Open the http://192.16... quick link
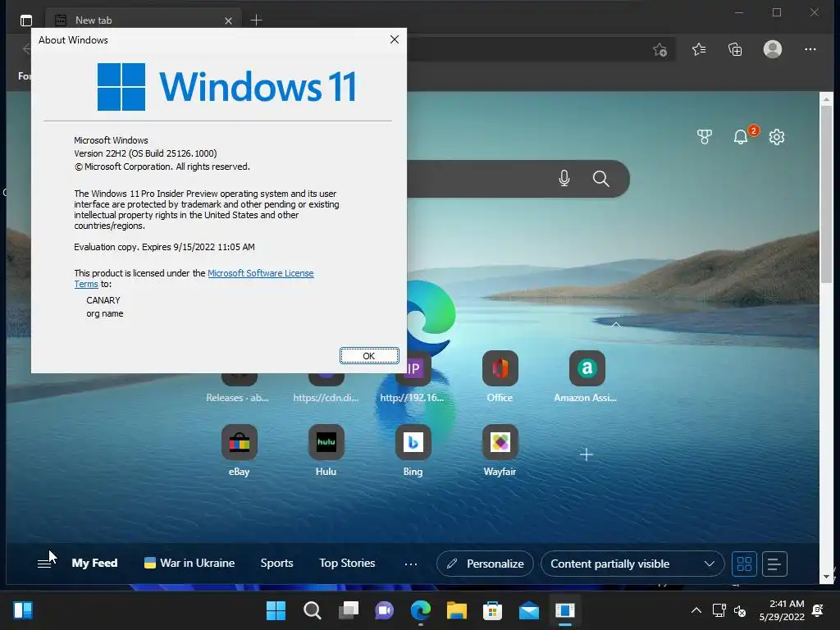The width and height of the screenshot is (840, 630). click(x=413, y=377)
